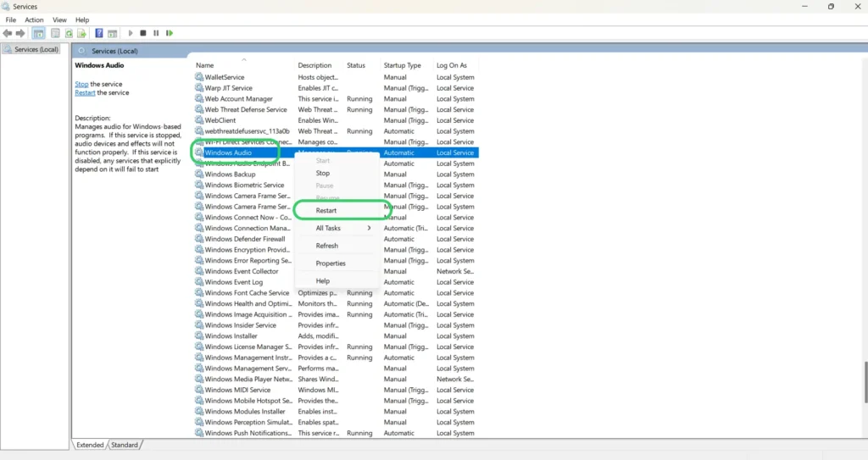This screenshot has width=868, height=460.
Task: Select the Windows Biometric Service row
Action: (x=336, y=185)
